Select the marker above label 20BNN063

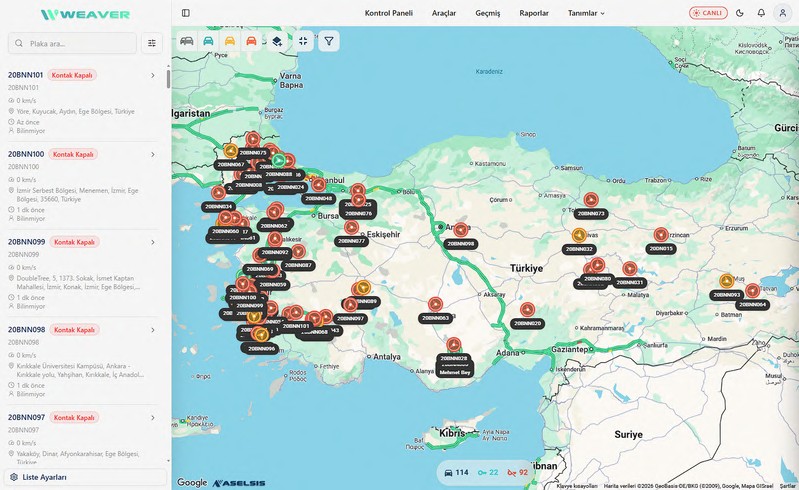[x=435, y=304]
